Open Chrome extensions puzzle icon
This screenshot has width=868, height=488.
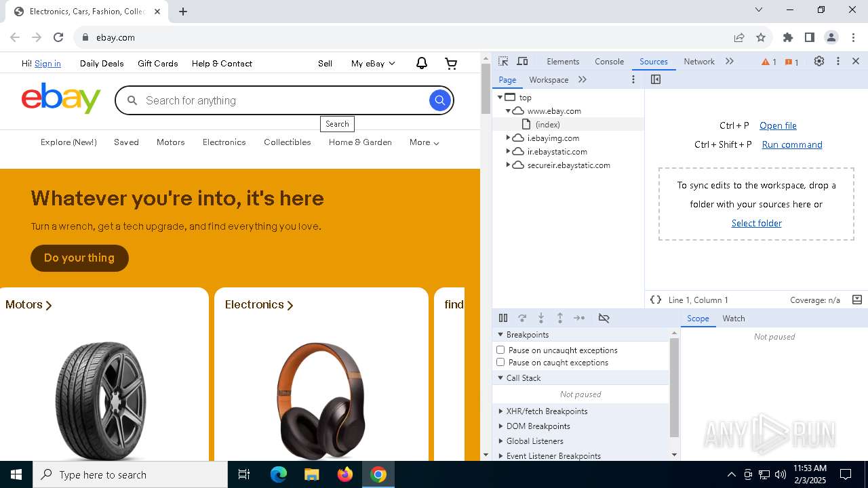788,37
